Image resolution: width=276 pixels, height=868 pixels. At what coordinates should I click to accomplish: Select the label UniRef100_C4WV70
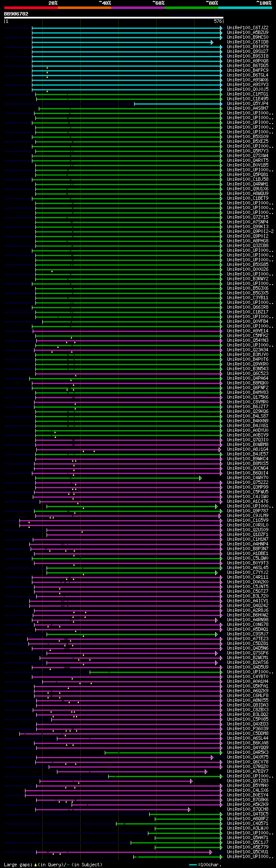pos(248,478)
